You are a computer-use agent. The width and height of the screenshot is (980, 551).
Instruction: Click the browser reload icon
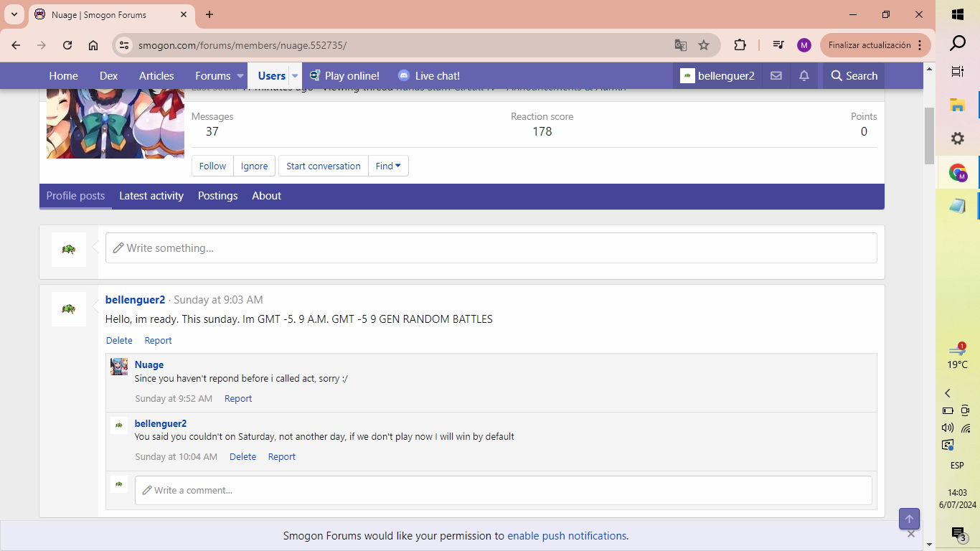[67, 45]
